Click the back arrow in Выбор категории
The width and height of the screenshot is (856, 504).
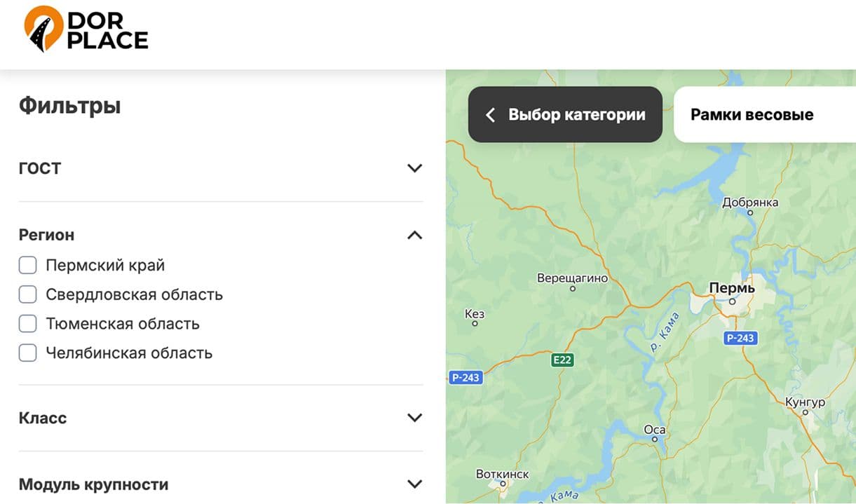tap(491, 115)
